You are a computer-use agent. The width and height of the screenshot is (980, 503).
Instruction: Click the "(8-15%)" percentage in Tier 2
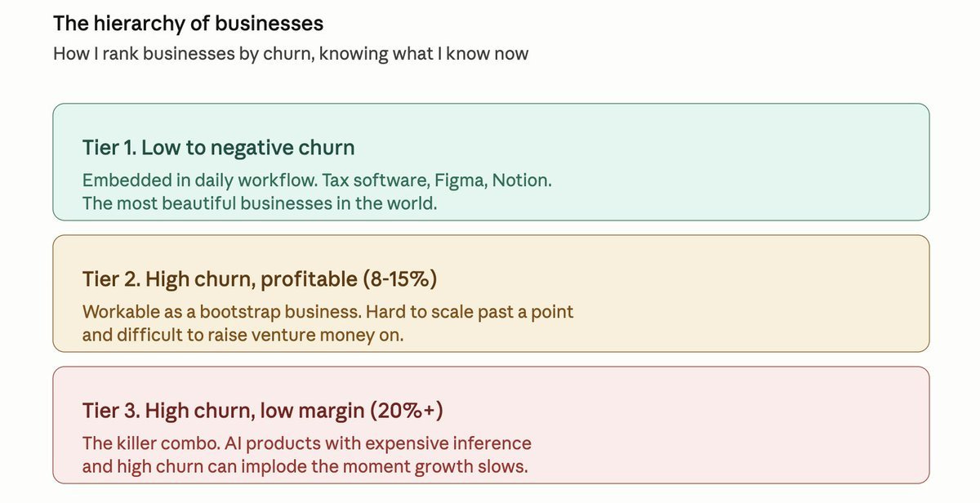(399, 279)
